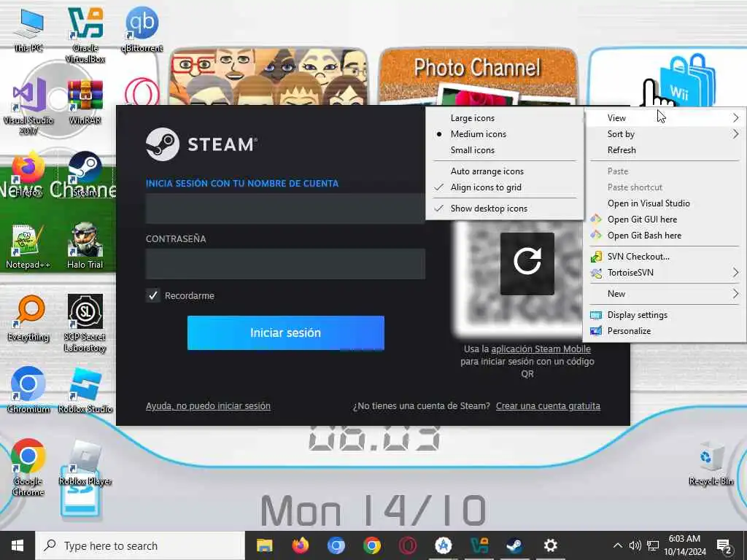Image resolution: width=747 pixels, height=560 pixels.
Task: Select the Firefox desktop shortcut
Action: coord(28,174)
